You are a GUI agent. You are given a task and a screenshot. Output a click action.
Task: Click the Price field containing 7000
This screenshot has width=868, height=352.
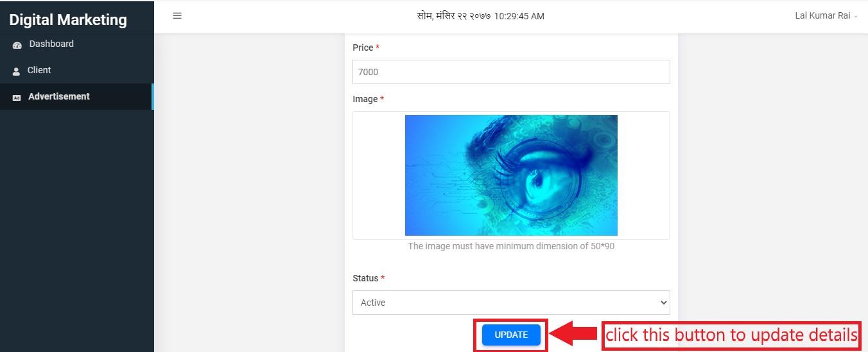pyautogui.click(x=511, y=72)
